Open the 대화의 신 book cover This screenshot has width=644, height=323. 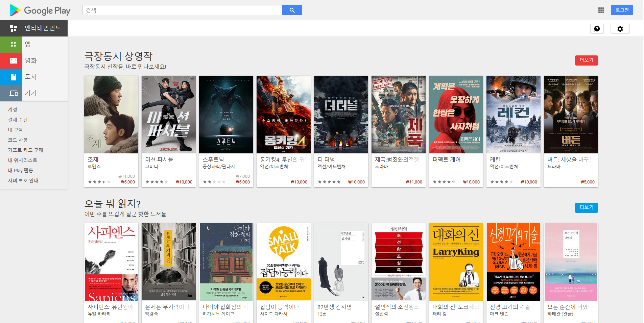click(x=456, y=262)
